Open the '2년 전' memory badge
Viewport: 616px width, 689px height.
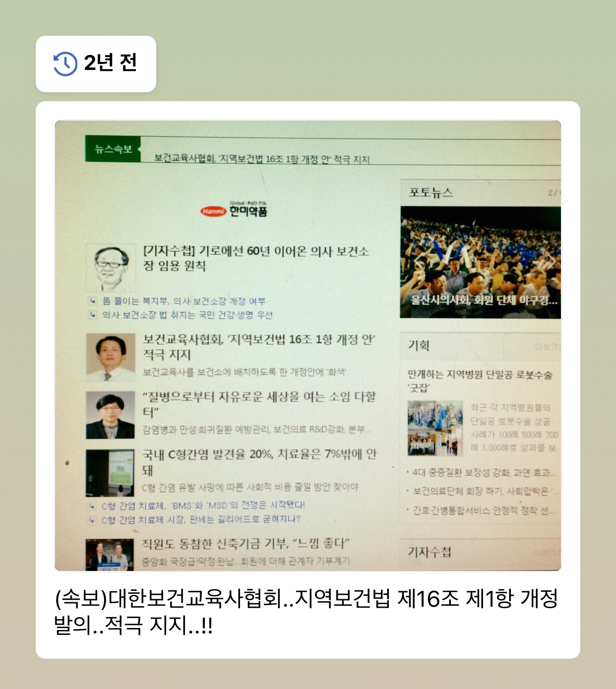click(96, 63)
